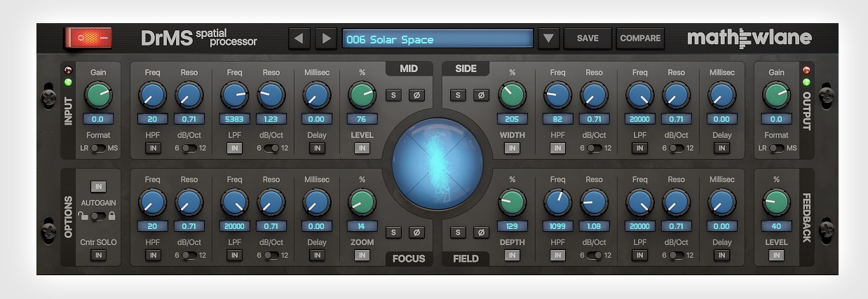Invert phase of the SIDE channel
868x299 pixels.
(x=481, y=95)
